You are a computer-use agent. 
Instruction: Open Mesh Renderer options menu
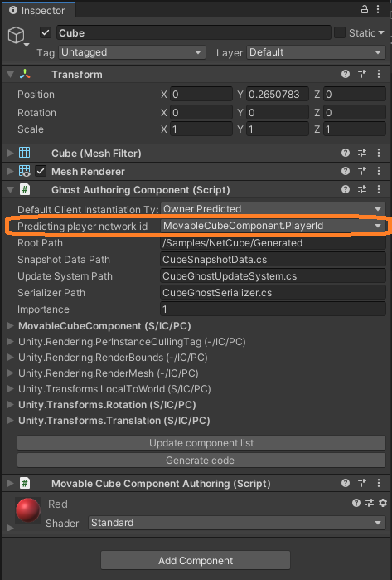[x=379, y=171]
